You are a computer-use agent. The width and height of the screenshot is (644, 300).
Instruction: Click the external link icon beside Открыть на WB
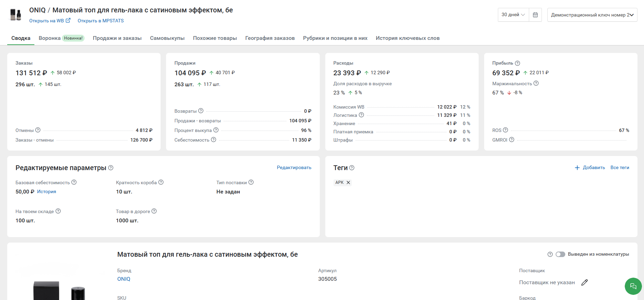point(68,20)
